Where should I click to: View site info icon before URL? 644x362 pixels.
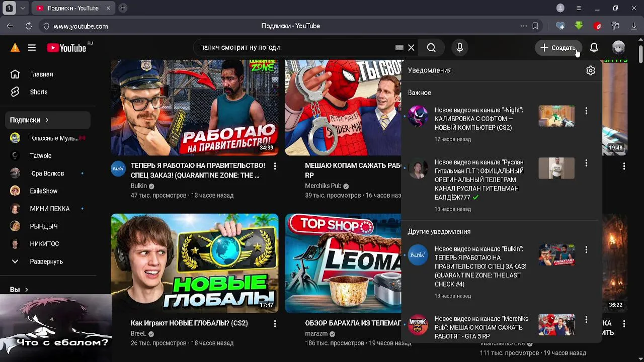[x=46, y=26]
